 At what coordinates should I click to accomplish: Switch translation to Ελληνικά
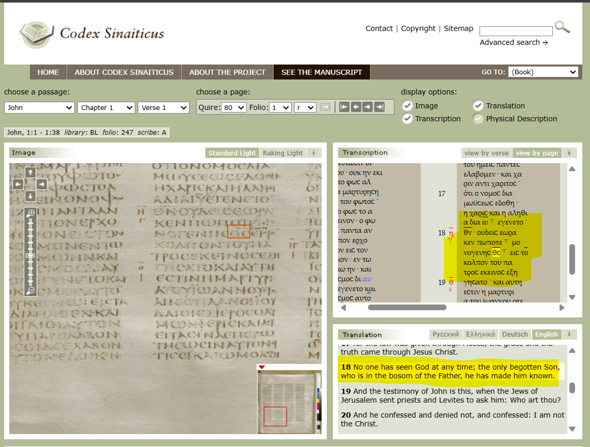click(480, 334)
